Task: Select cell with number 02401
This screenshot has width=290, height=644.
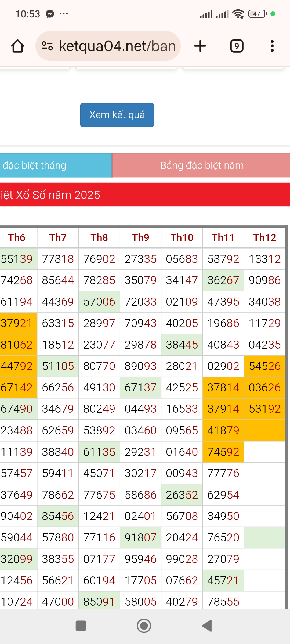Action: coord(141,516)
